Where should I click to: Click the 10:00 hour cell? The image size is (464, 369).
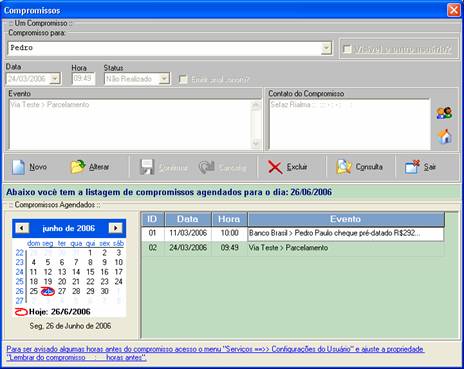pyautogui.click(x=230, y=233)
